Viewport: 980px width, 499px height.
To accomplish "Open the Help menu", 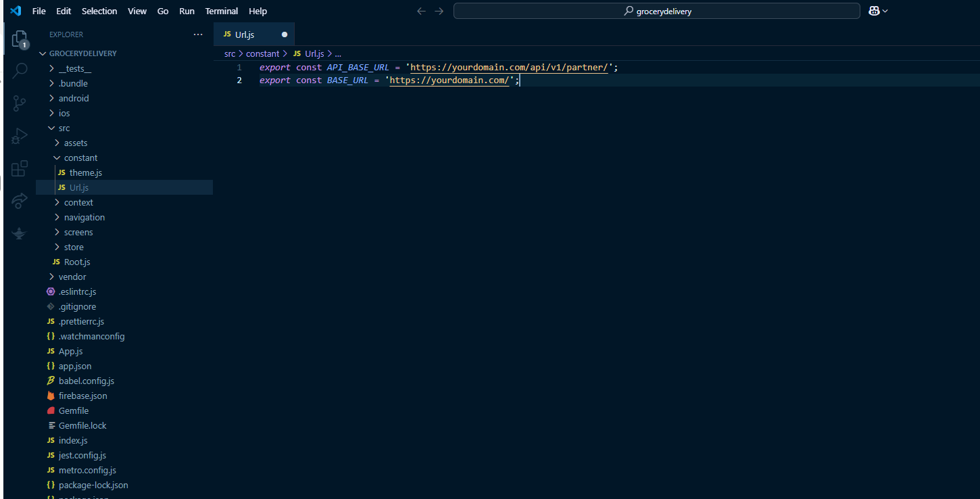I will point(258,11).
